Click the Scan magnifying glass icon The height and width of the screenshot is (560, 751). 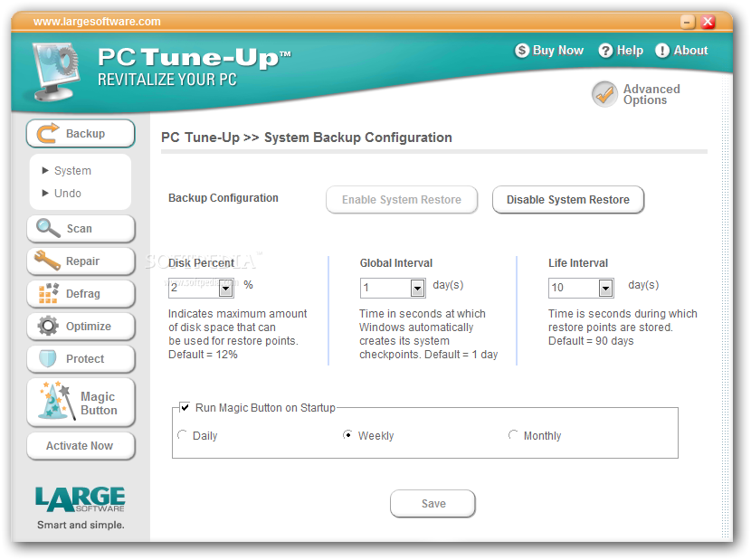[48, 228]
